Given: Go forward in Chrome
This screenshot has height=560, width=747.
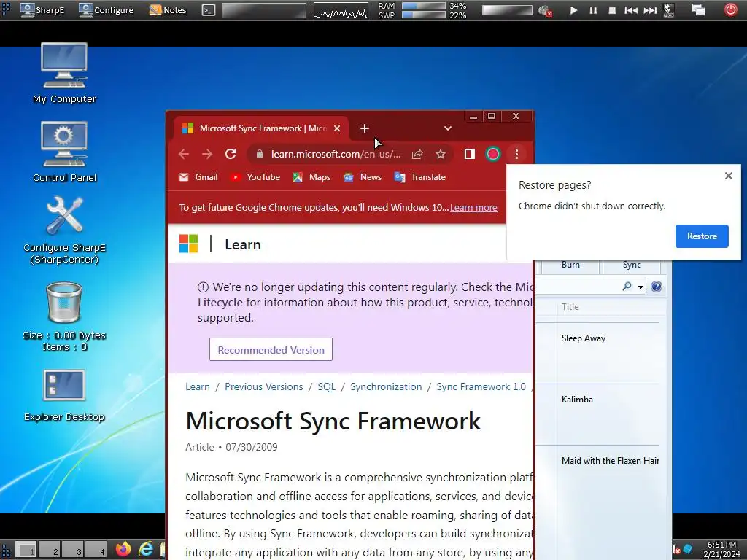Looking at the screenshot, I should coord(207,155).
